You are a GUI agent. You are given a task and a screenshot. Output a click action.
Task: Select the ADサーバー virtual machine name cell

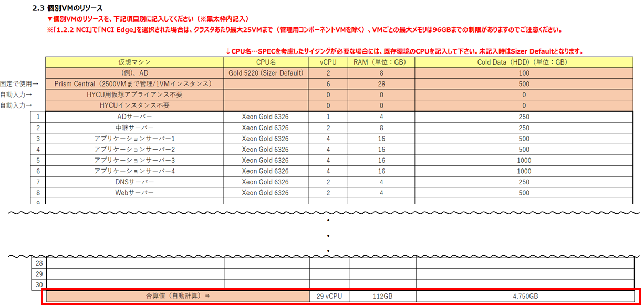click(134, 117)
